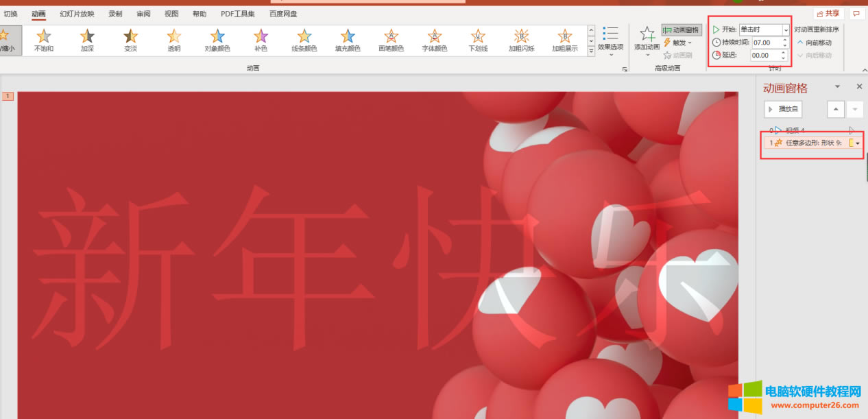868x419 pixels.
Task: Open 效果选项 (Effect Options) menu
Action: point(610,41)
